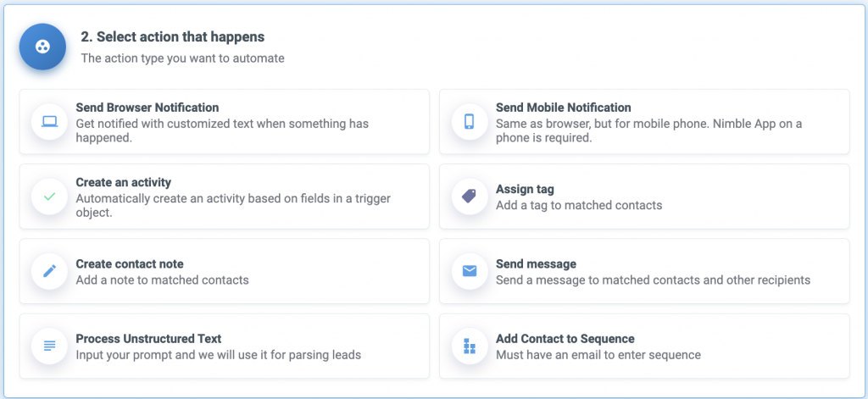The image size is (868, 399).
Task: Click the mobile phone icon
Action: [x=470, y=121]
